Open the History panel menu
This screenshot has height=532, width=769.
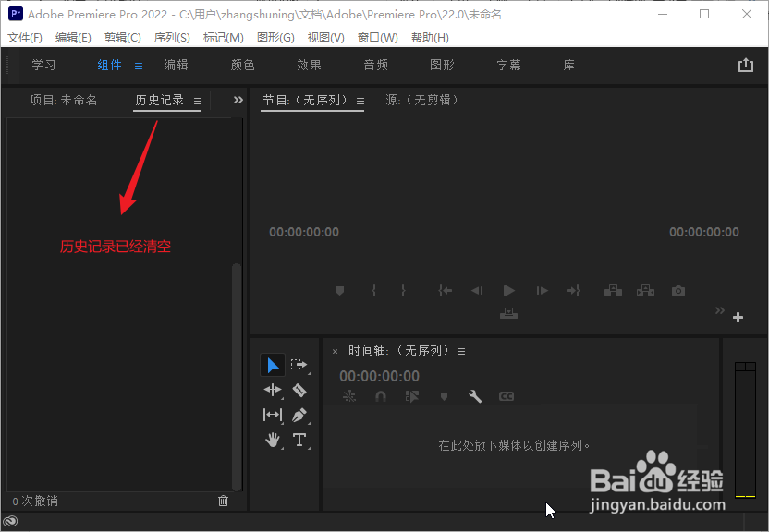pos(198,101)
